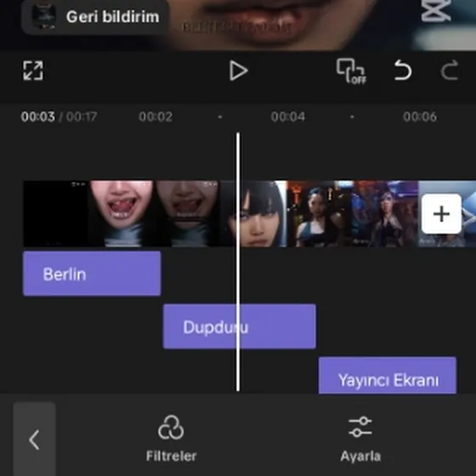Select the open-mouth close-up clip thumbnail

pyautogui.click(x=122, y=213)
